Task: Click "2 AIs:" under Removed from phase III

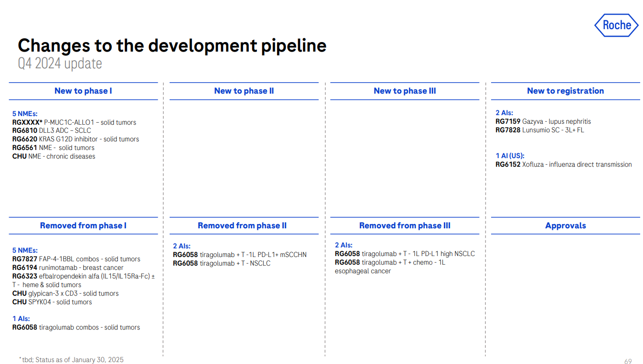Action: tap(344, 245)
